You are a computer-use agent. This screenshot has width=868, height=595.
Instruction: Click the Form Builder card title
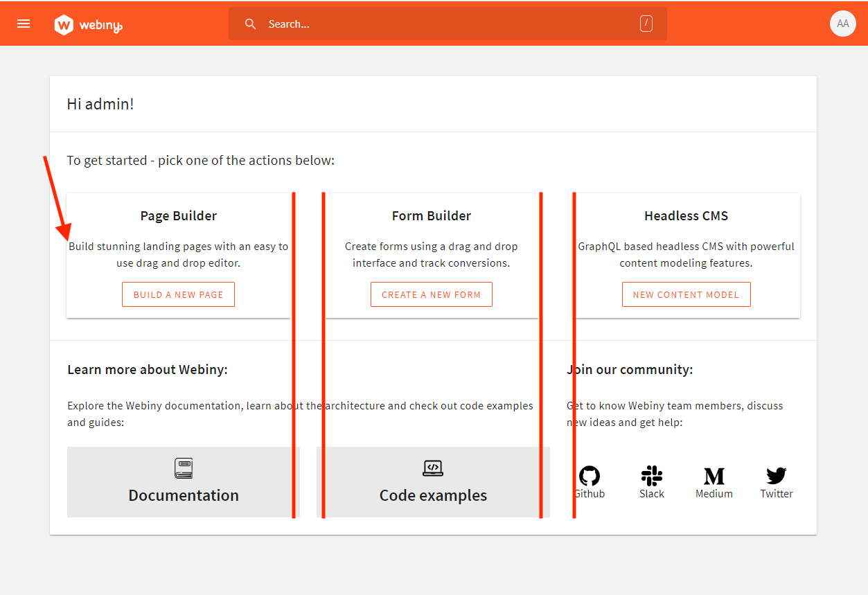coord(432,216)
